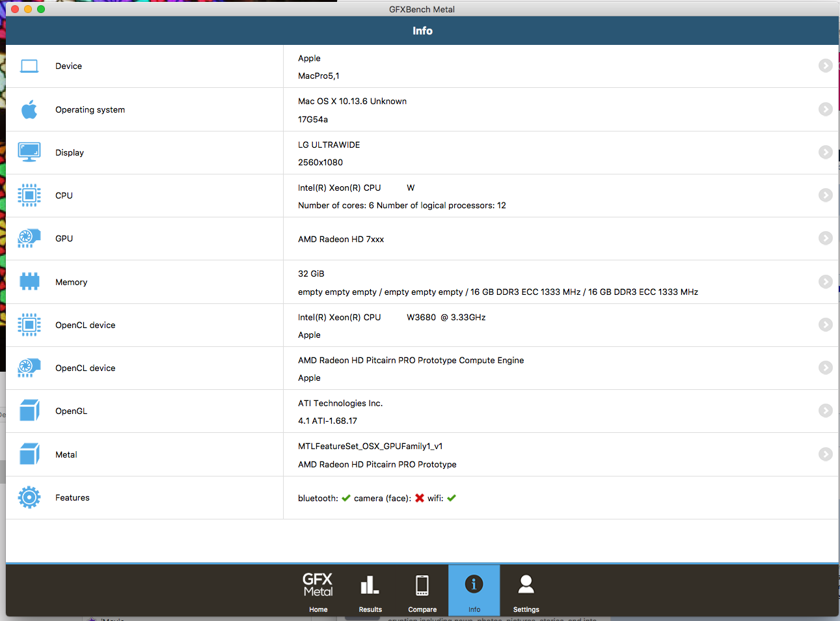Expand Metal details arrow
The height and width of the screenshot is (621, 840).
click(x=826, y=454)
